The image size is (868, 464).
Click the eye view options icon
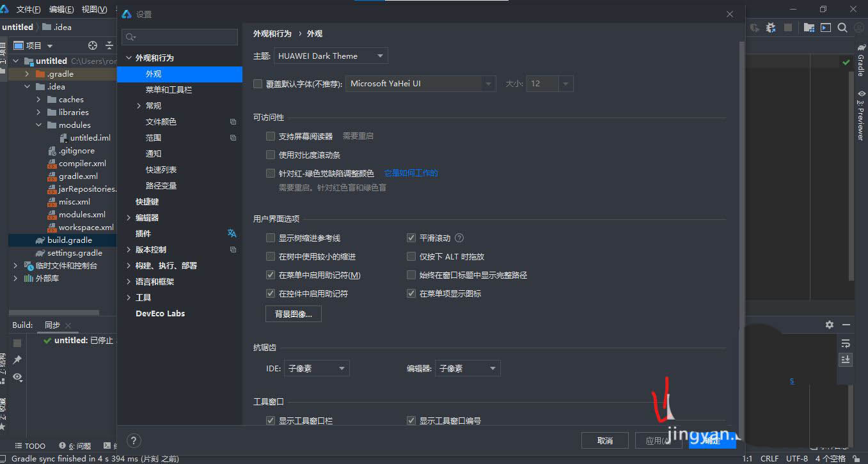[x=17, y=377]
